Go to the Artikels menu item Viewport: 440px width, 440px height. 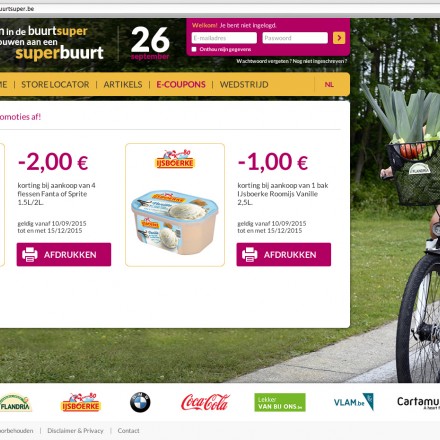123,85
